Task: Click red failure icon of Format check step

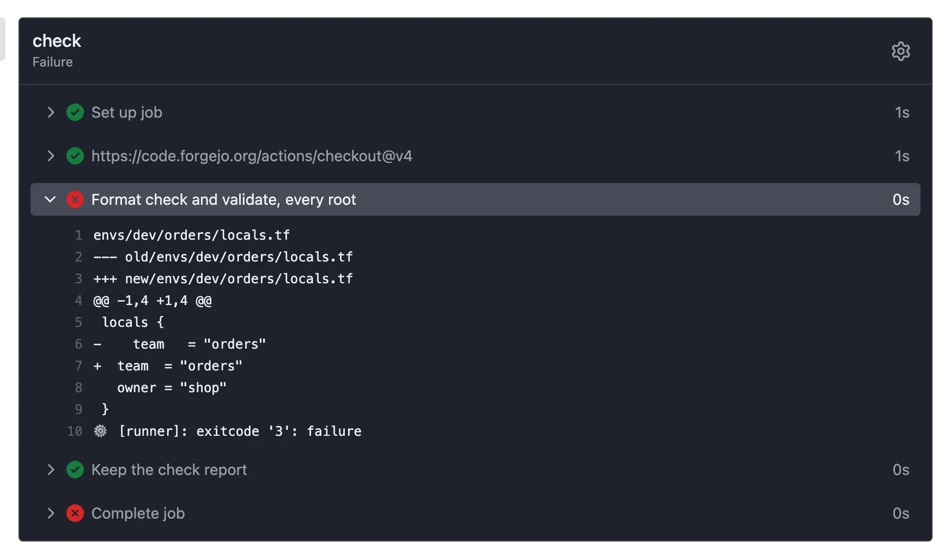Action: pyautogui.click(x=75, y=199)
